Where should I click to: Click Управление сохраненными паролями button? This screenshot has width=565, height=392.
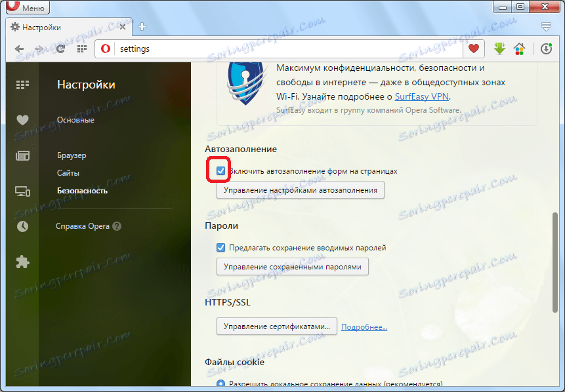click(x=292, y=267)
